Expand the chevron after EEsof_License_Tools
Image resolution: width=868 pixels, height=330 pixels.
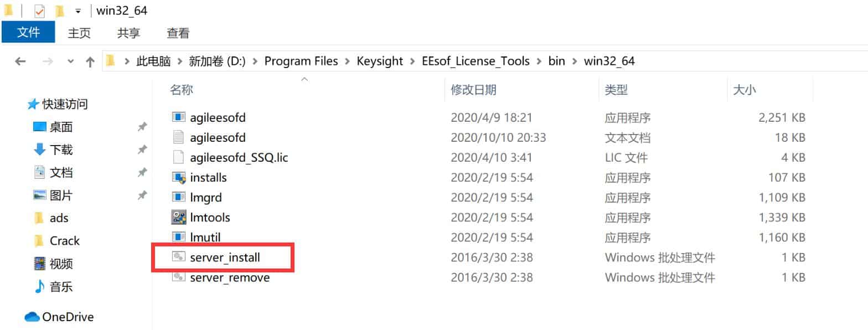pyautogui.click(x=539, y=61)
